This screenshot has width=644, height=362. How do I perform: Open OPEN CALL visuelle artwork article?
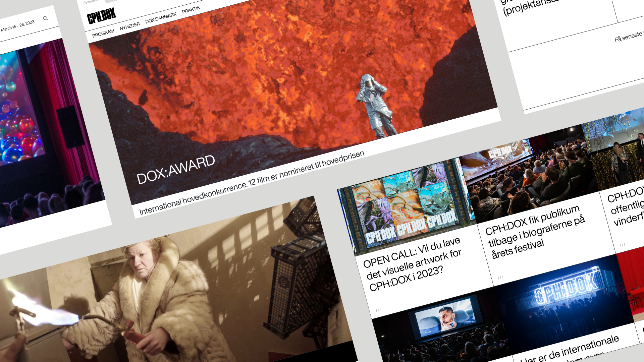pos(413,265)
